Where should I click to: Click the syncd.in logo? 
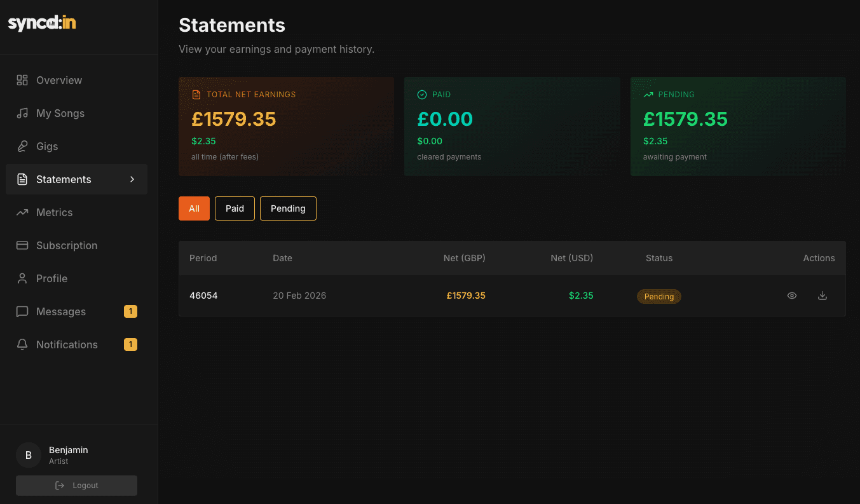tap(42, 23)
